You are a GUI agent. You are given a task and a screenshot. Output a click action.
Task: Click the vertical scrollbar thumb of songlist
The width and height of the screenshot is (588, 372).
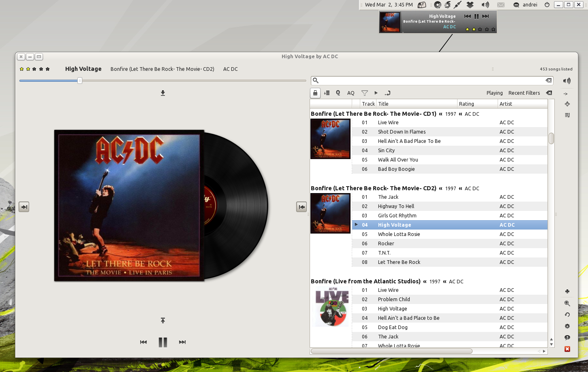coord(551,138)
